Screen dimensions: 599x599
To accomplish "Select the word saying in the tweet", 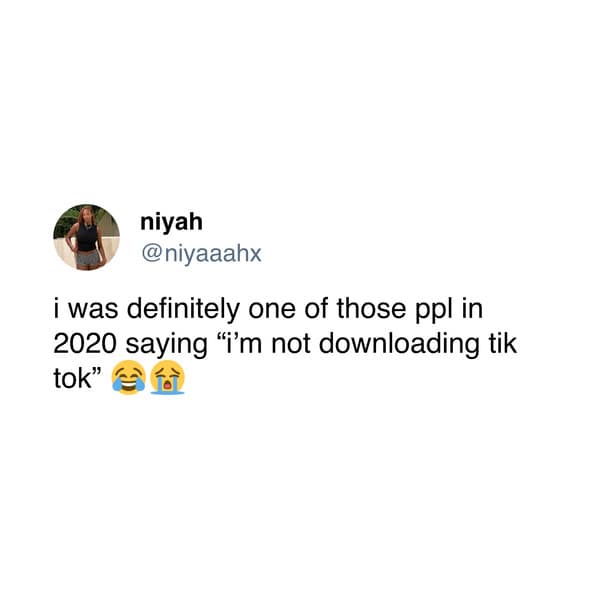I will pos(167,345).
